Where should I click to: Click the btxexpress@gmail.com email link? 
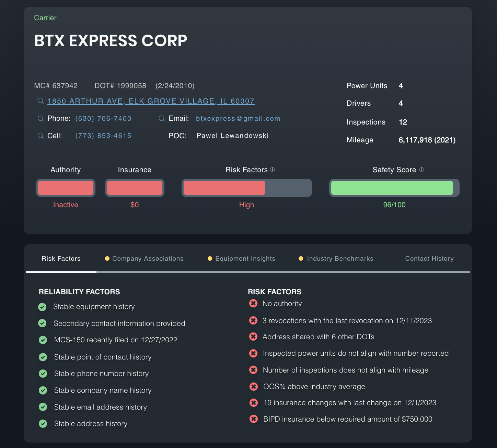pos(238,118)
